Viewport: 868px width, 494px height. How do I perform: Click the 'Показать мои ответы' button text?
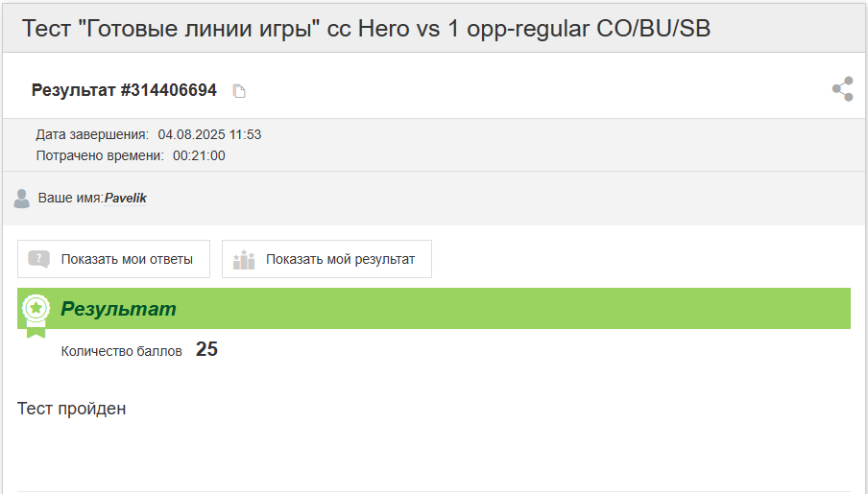point(127,259)
